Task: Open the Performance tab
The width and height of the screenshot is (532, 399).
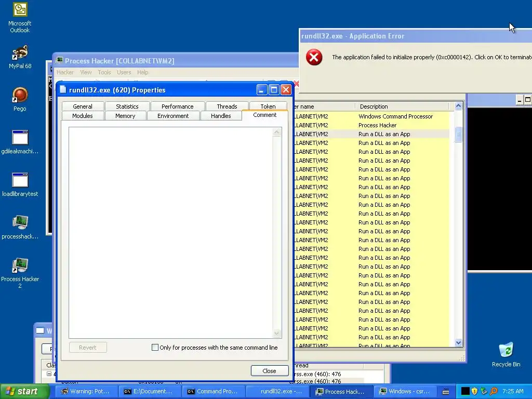Action: (x=178, y=106)
